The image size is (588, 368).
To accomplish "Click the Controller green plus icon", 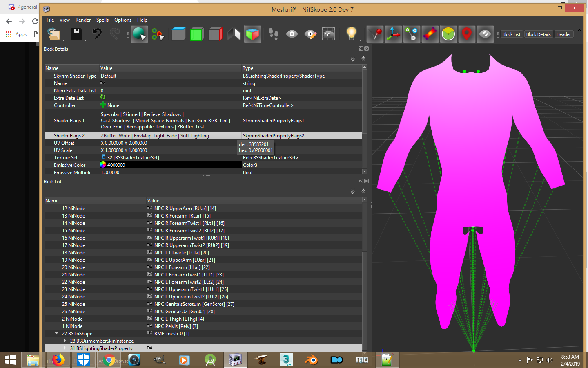I will (x=103, y=105).
